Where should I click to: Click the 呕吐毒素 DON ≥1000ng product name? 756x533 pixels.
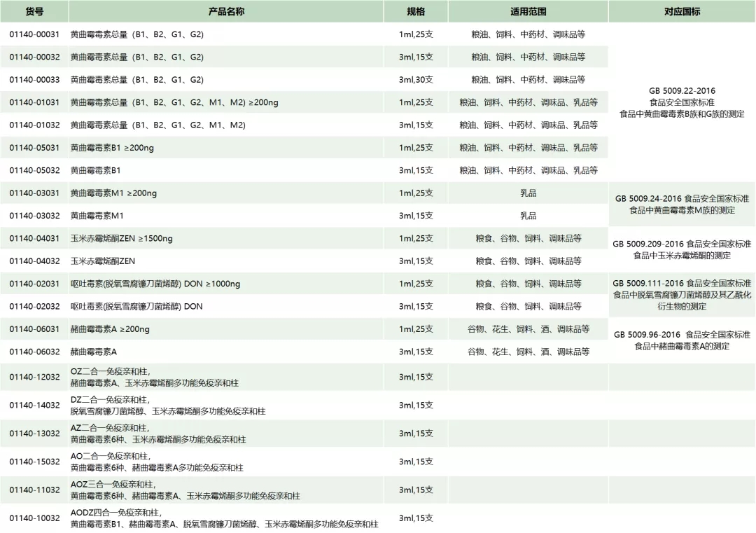tap(155, 284)
